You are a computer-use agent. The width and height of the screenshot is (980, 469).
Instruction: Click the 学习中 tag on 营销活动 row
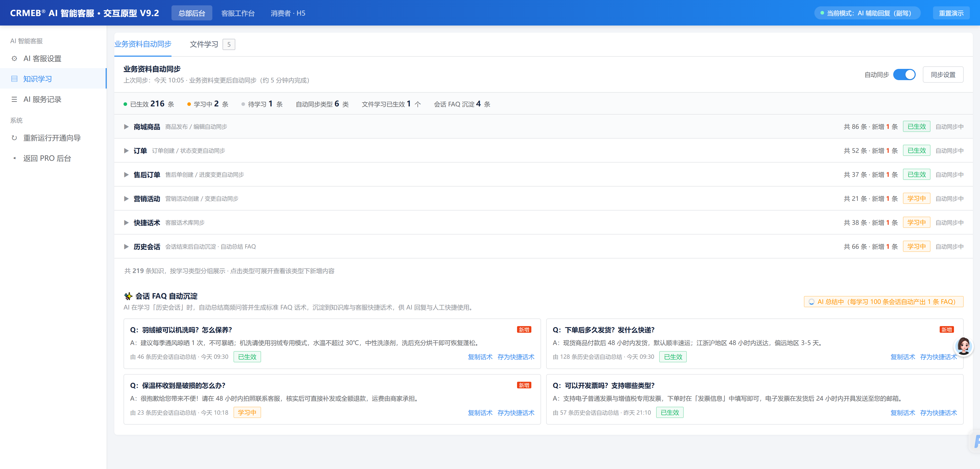916,199
